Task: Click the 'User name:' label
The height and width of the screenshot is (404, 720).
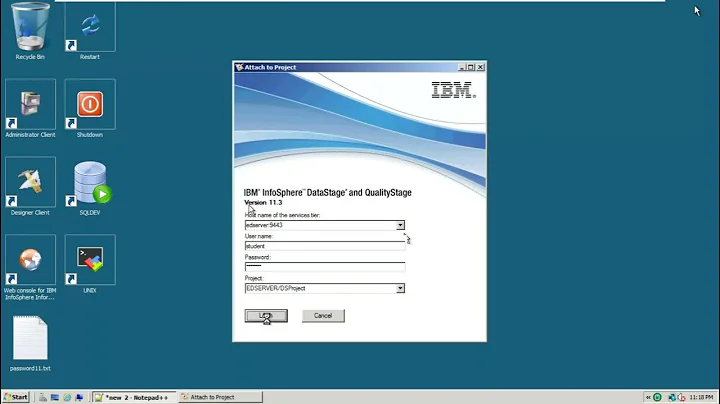Action: pos(259,236)
